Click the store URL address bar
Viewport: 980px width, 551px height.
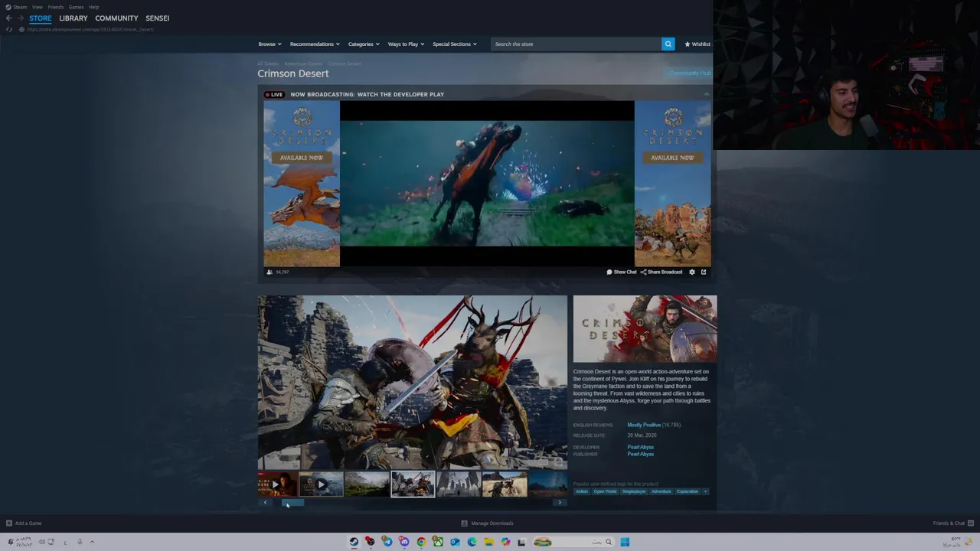90,29
